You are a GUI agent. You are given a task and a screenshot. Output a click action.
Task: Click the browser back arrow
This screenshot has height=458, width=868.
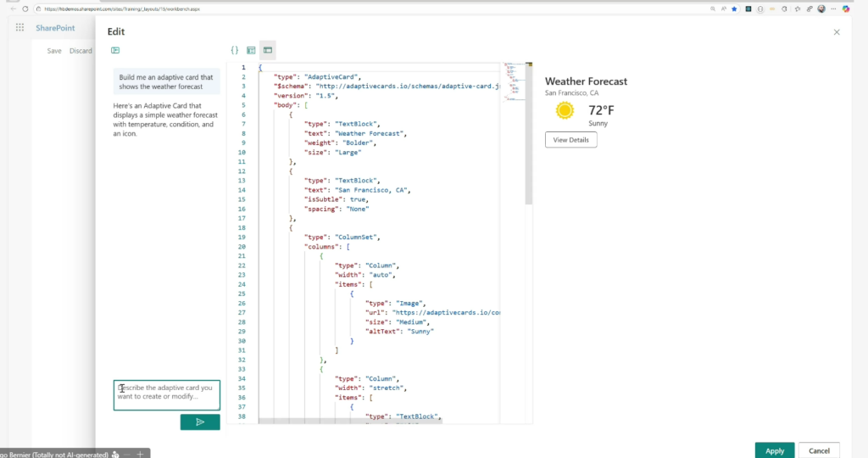point(12,8)
